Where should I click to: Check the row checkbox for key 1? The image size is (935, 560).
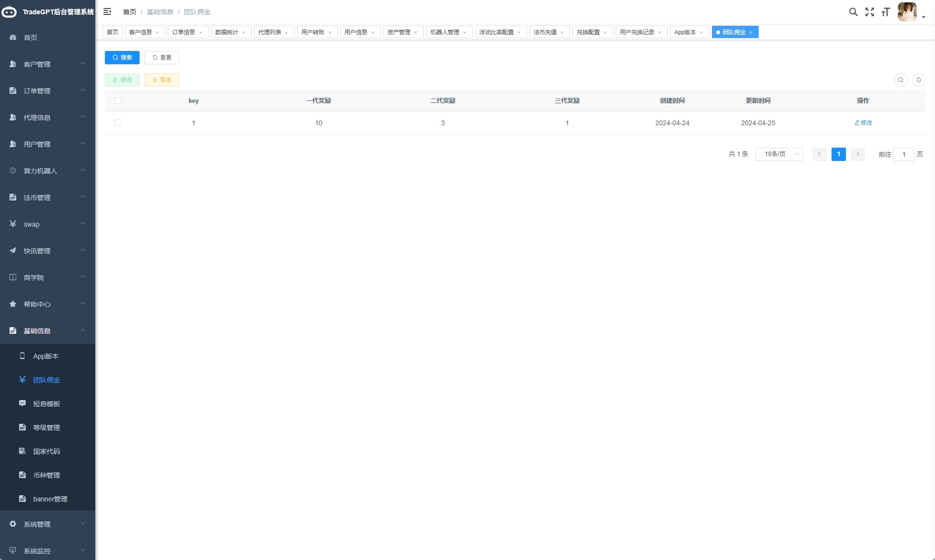click(118, 123)
